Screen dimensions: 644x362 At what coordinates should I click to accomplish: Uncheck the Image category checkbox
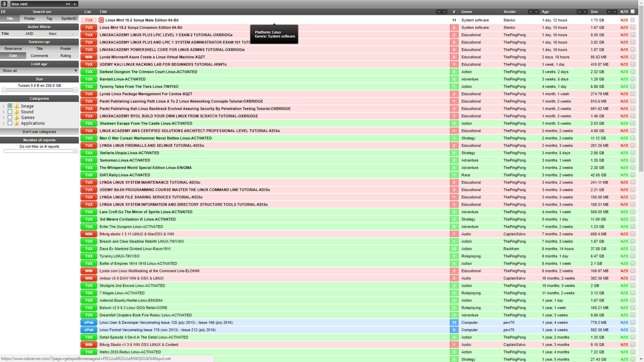[10, 106]
